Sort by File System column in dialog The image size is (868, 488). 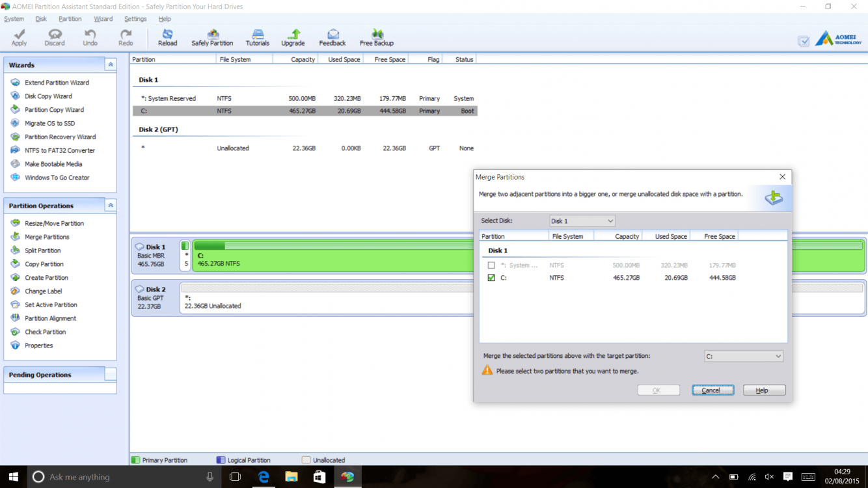(571, 236)
